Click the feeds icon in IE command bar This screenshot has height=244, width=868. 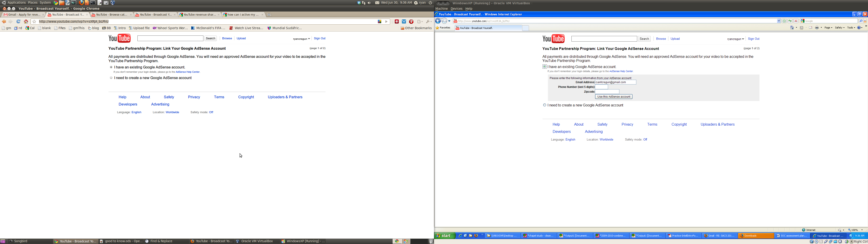(802, 28)
